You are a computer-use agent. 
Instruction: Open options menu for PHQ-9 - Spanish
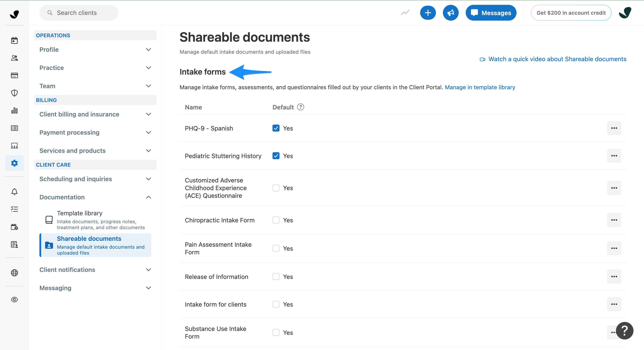tap(614, 128)
